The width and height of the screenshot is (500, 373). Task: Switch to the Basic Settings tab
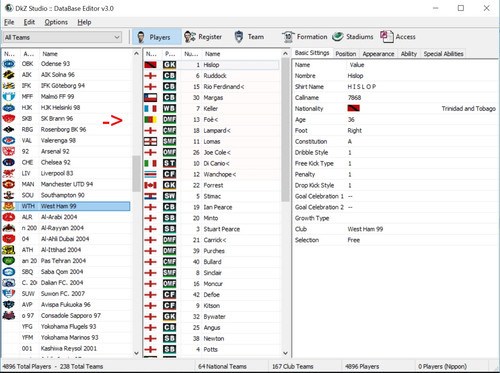312,53
